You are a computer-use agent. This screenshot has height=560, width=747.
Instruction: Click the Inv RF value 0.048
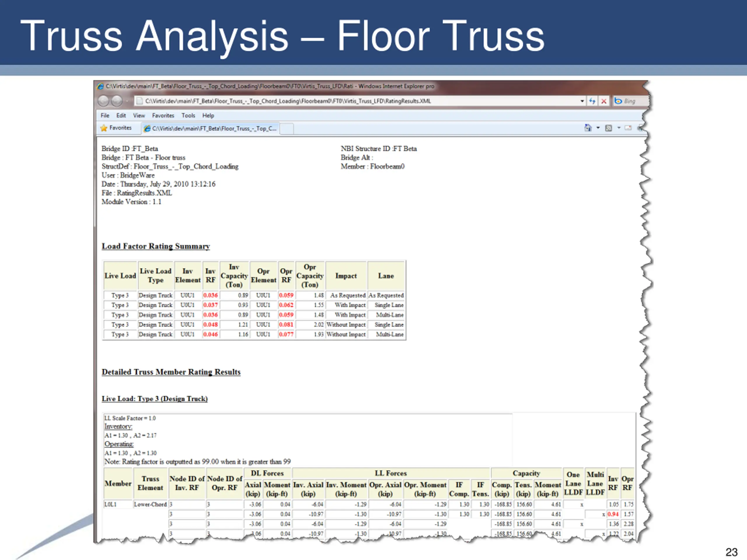210,325
